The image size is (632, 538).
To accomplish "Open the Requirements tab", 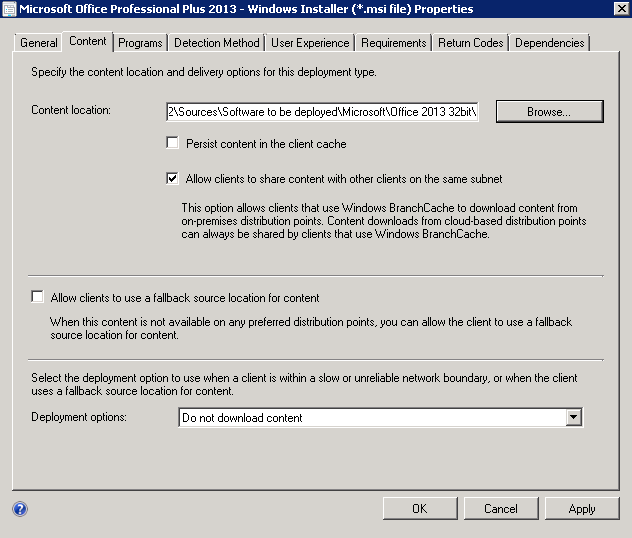I will tap(393, 43).
